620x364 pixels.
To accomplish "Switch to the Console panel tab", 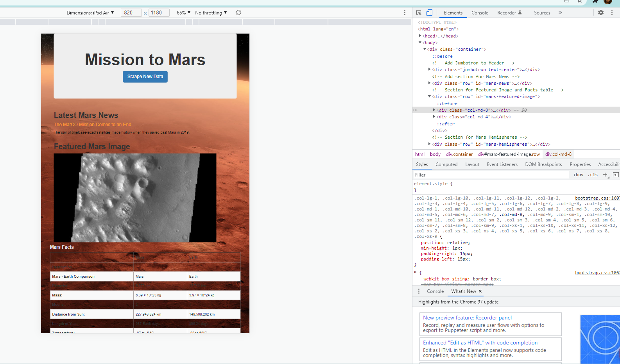I will [x=480, y=13].
